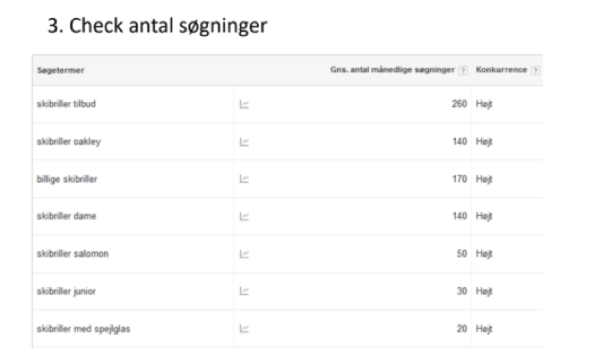This screenshot has height=364, width=612.
Task: Sort by Konkurrence column header
Action: point(502,70)
